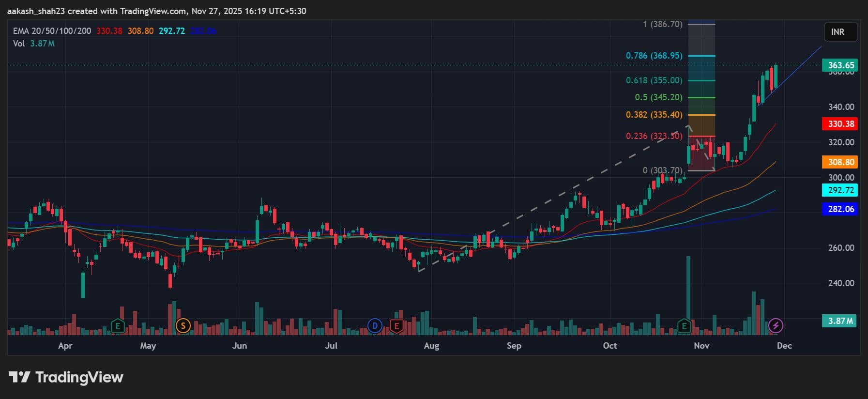Click the purple lightning event icon
Screen dimensions: 868x399
(776, 326)
